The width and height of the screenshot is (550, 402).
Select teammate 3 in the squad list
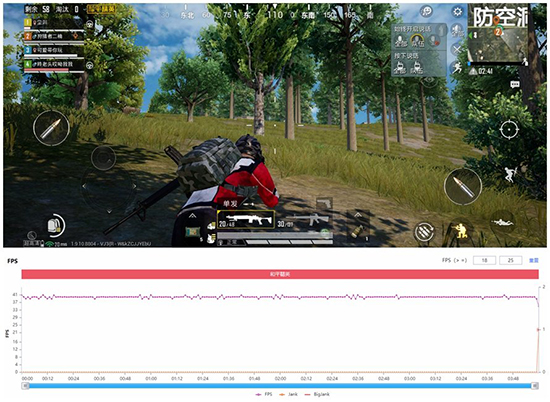53,52
